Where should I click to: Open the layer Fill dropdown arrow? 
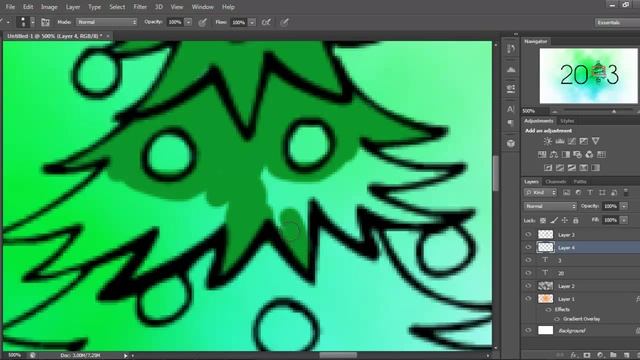[624, 220]
